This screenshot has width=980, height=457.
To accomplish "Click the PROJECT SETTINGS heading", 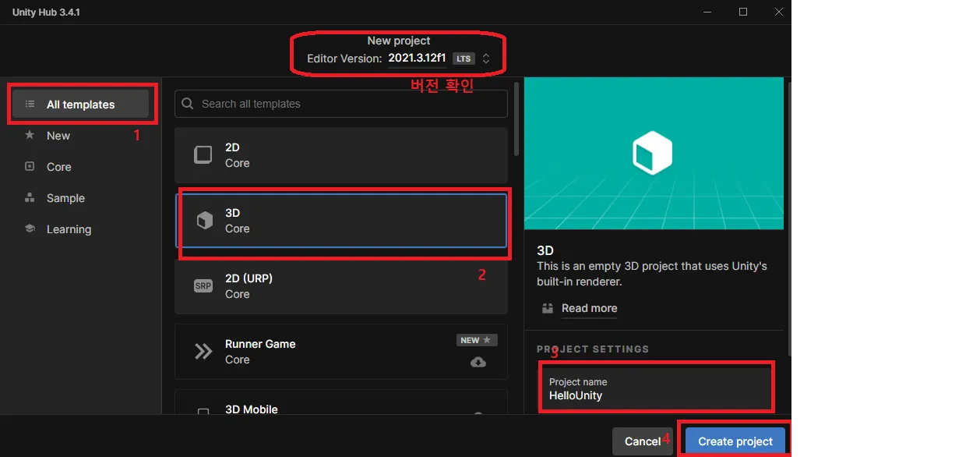I will (x=593, y=349).
